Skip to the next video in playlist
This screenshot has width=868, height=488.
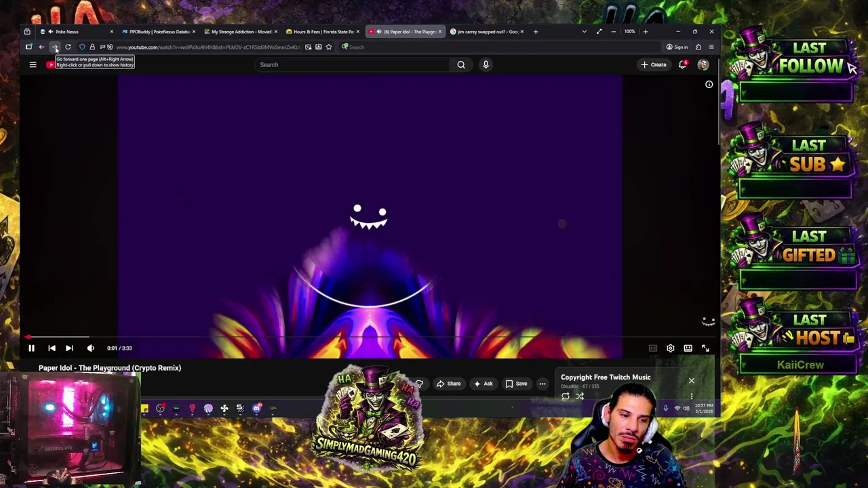coord(69,348)
